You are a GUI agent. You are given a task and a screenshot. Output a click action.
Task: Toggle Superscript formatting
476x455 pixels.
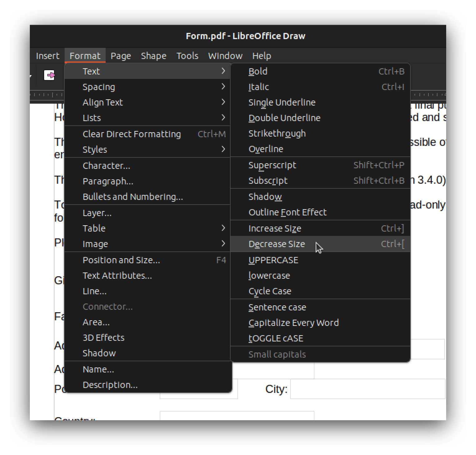click(320, 165)
